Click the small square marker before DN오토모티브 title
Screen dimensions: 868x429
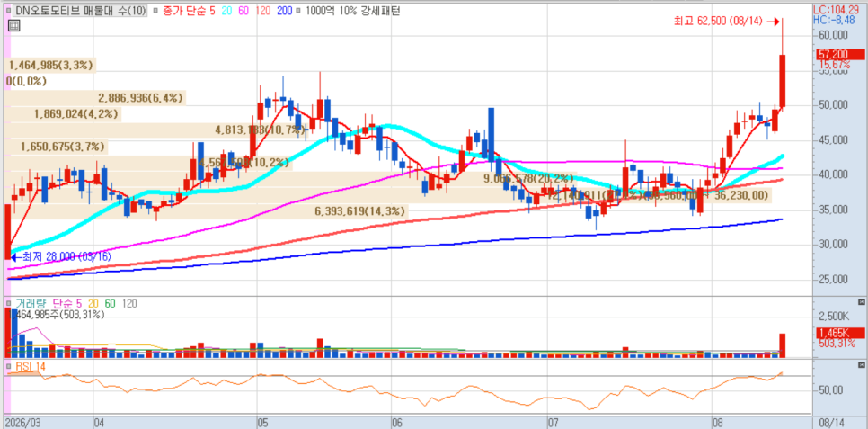pos(9,11)
